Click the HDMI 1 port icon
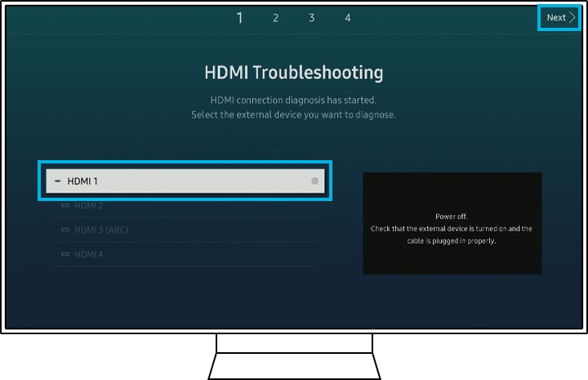This screenshot has width=588, height=380. pyautogui.click(x=57, y=181)
